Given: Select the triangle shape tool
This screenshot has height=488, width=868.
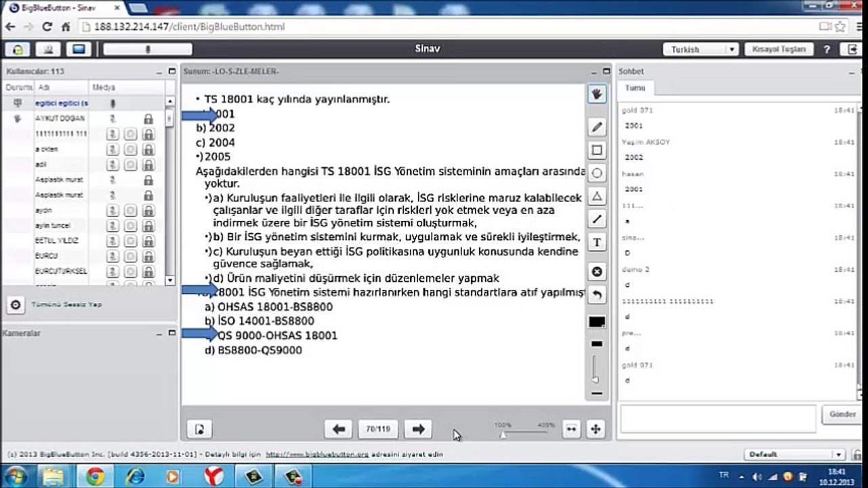Looking at the screenshot, I should pos(596,196).
